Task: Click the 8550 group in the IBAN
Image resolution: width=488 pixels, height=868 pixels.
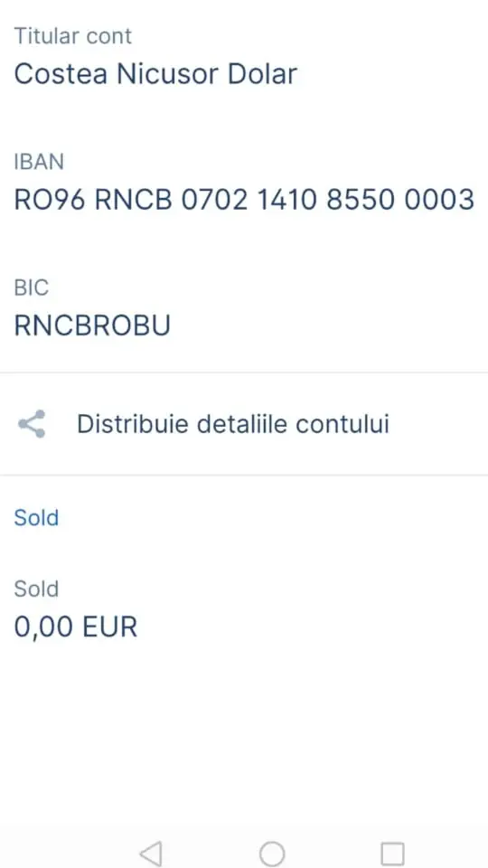Action: (361, 200)
